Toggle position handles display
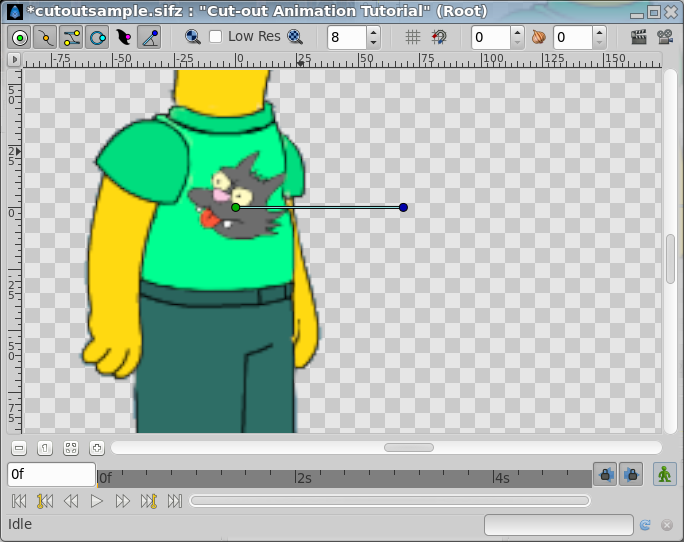Screen dimensions: 684x542 20,38
